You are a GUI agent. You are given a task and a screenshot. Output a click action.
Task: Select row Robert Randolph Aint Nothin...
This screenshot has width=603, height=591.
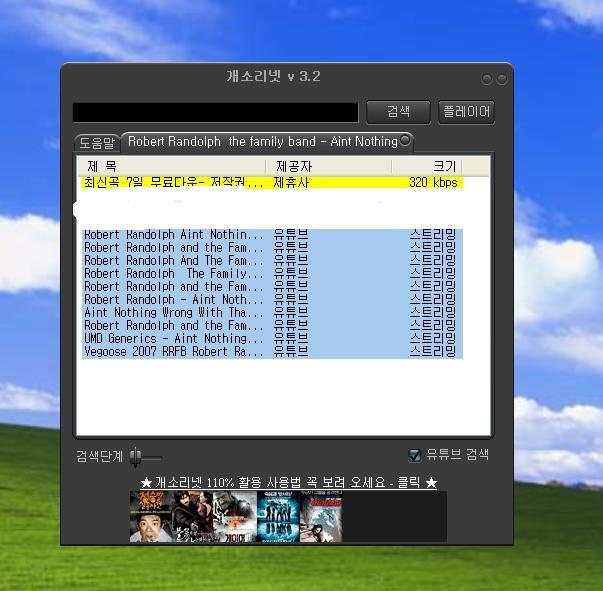272,235
